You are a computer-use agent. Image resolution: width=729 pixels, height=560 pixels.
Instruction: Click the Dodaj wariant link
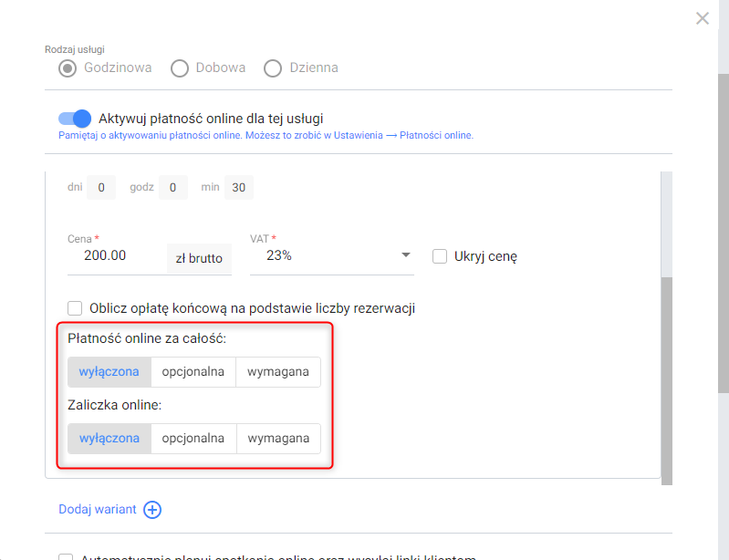click(x=98, y=509)
